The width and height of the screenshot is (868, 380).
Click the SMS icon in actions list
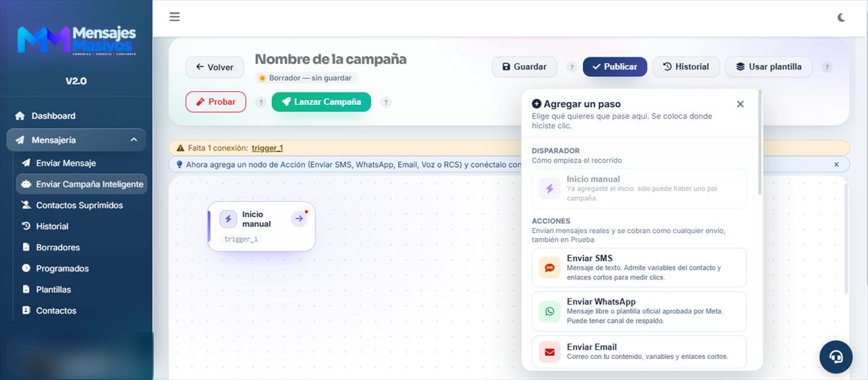click(x=550, y=268)
